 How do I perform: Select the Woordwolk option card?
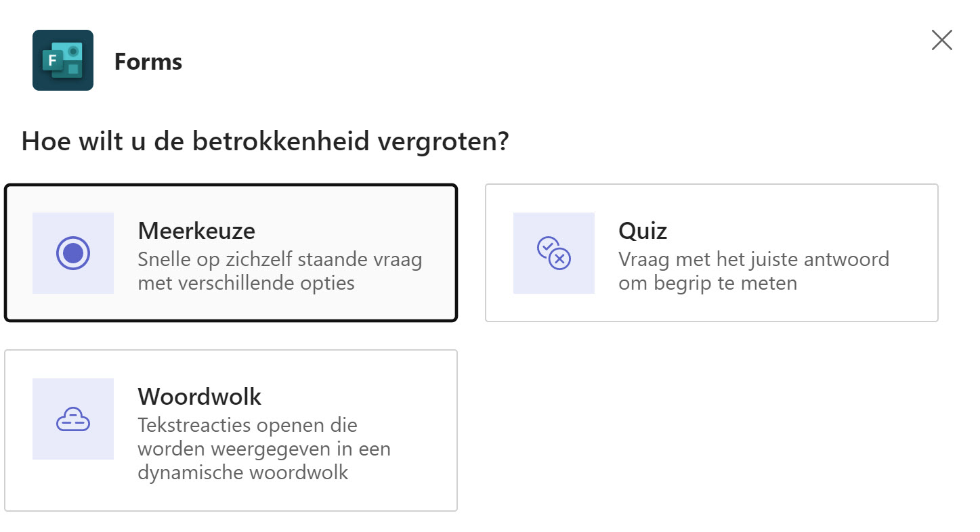[x=232, y=428]
